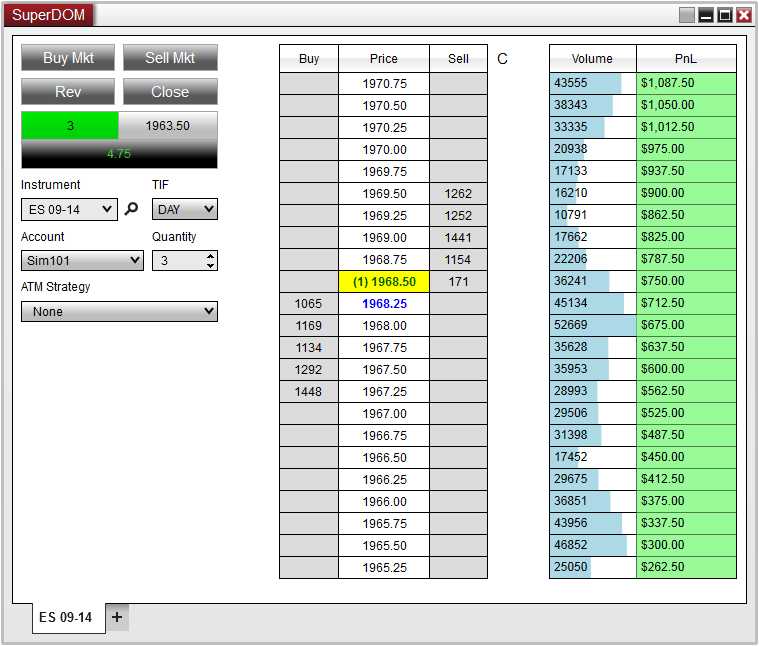The image size is (759, 646).
Task: Open the Account dropdown showing Sim101
Action: (82, 260)
